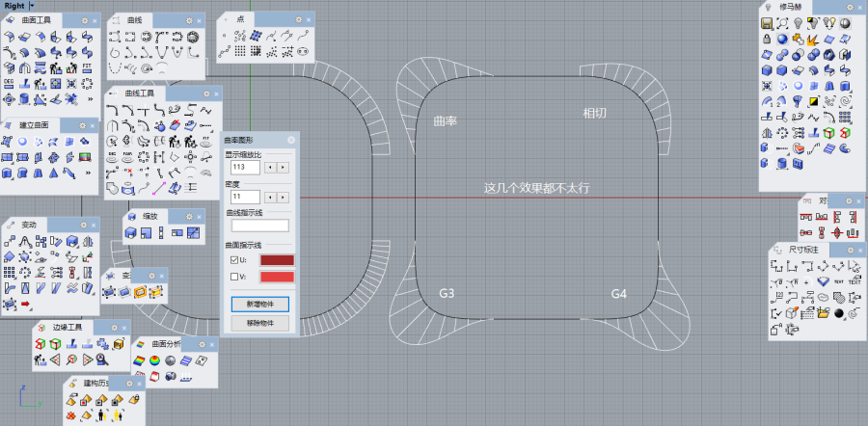
Task: Click the 曲面工具 toolbar tab
Action: coord(37,19)
